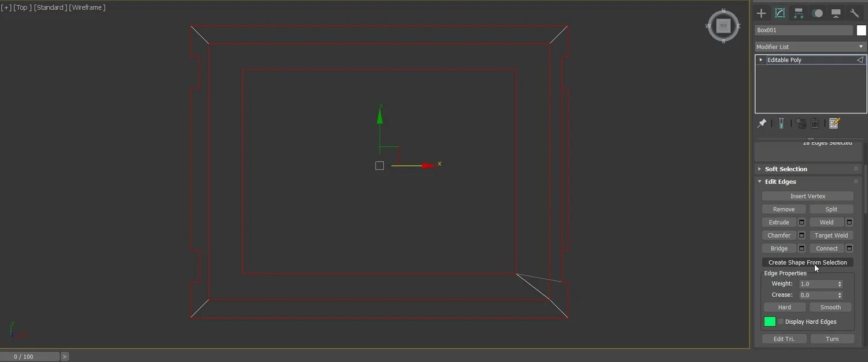The height and width of the screenshot is (362, 868).
Task: Expand the Editable Poly stack entry
Action: click(x=761, y=60)
